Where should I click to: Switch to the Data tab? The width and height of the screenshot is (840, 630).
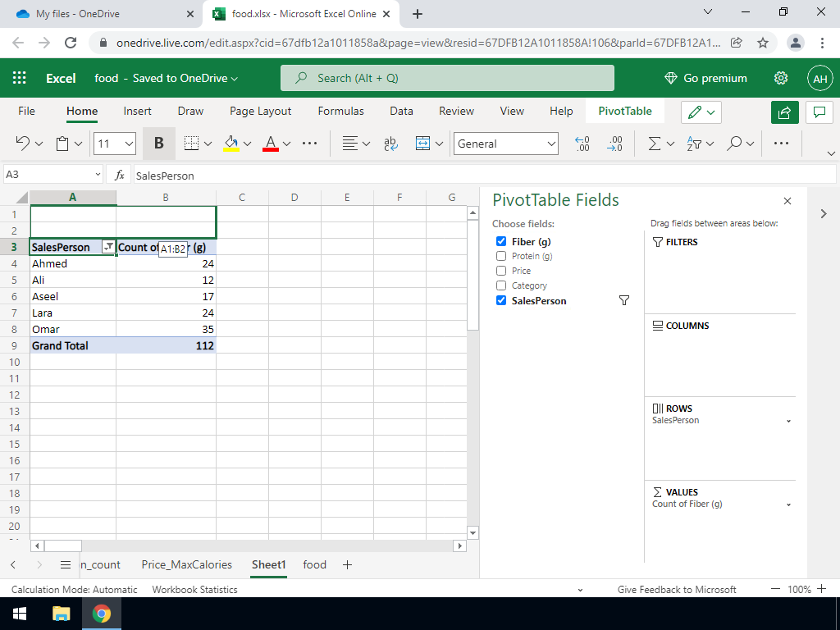coord(401,111)
